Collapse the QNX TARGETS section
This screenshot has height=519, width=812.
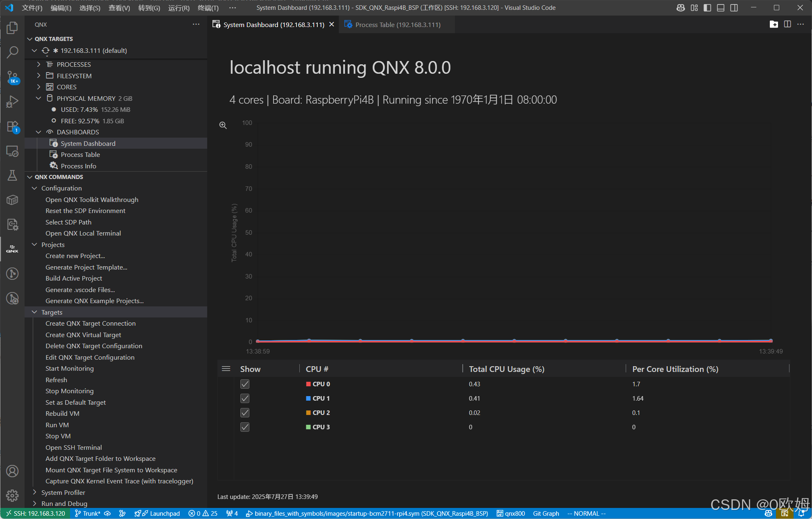[x=29, y=39]
